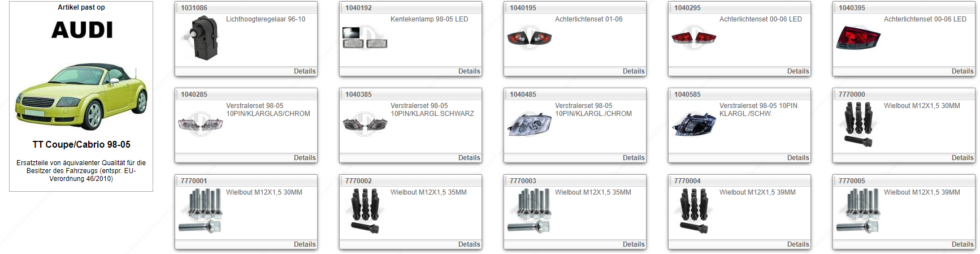This screenshot has width=980, height=254.
Task: Click the Kentekenlamp 98-05 LED thumbnail
Action: (365, 37)
